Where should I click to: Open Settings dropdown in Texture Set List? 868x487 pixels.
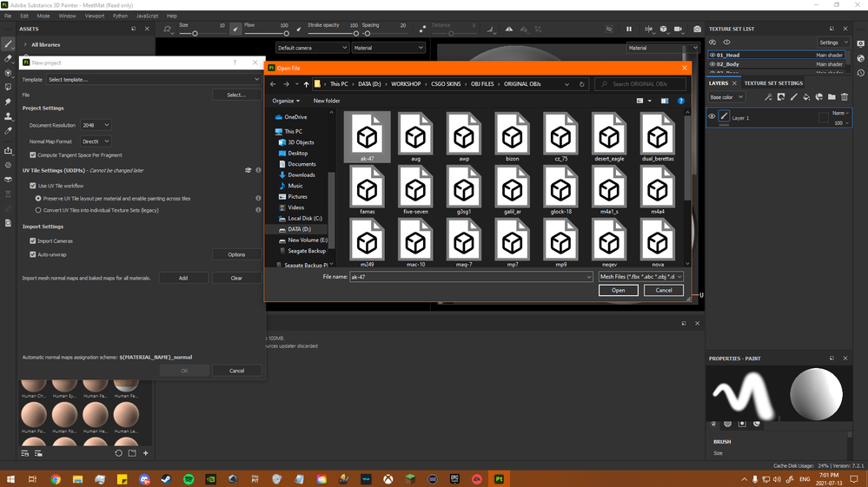click(833, 43)
